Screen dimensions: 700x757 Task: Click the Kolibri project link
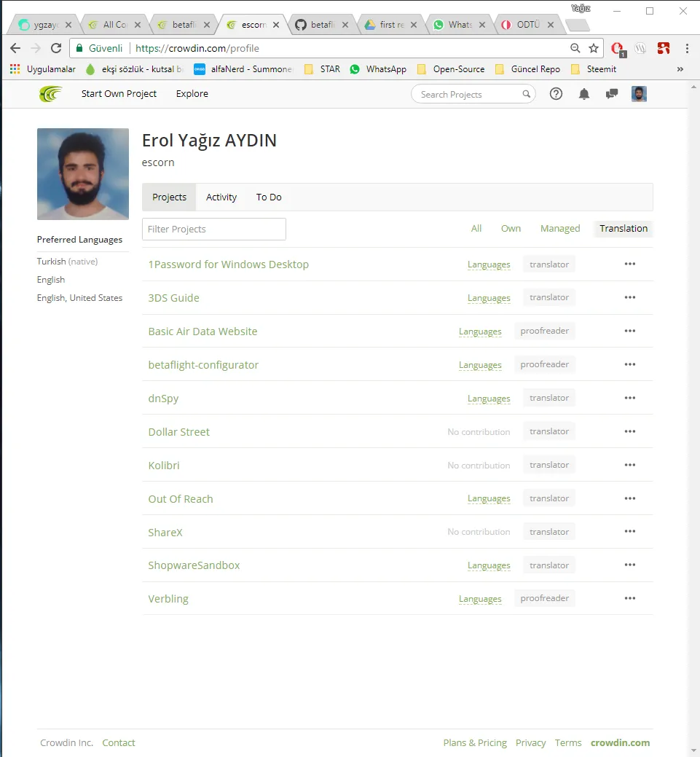coord(164,466)
